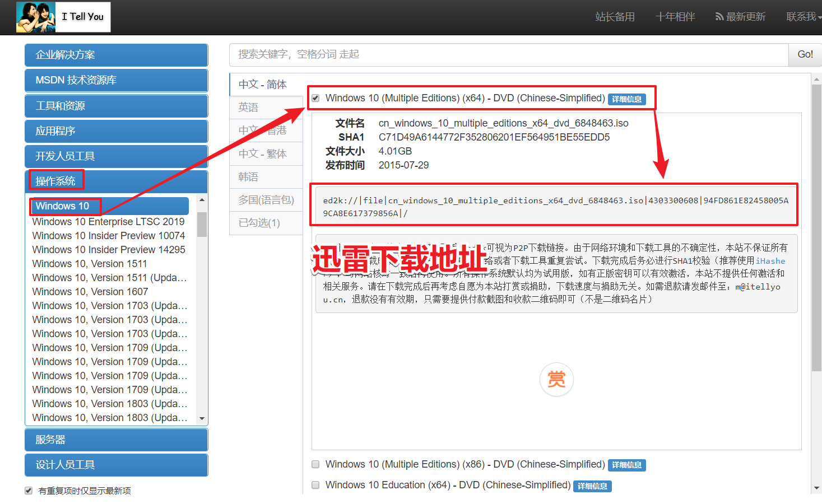Select Windows 10, Version 1511 entry
Viewport: 822px width, 504px height.
point(90,264)
